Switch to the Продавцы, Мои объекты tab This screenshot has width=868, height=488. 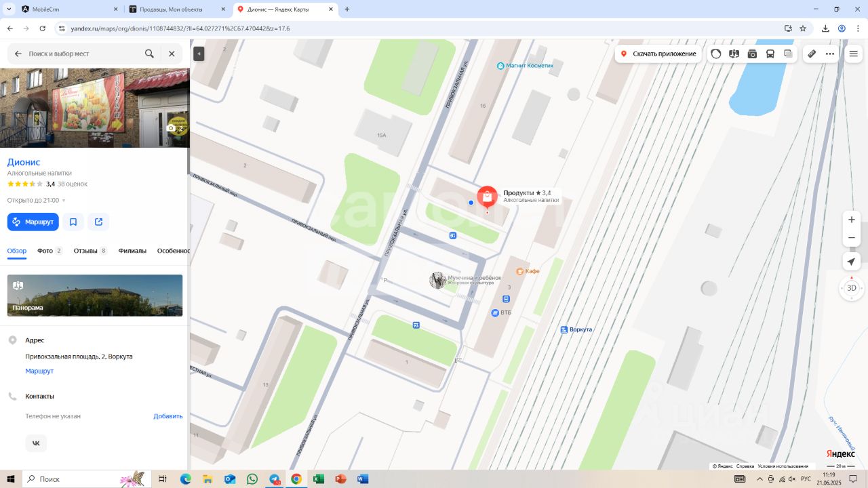178,9
